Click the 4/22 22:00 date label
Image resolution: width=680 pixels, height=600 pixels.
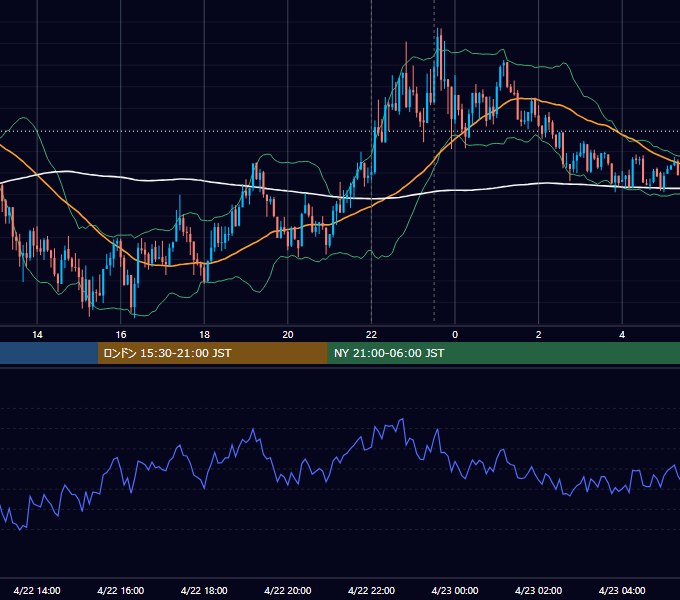(x=371, y=590)
